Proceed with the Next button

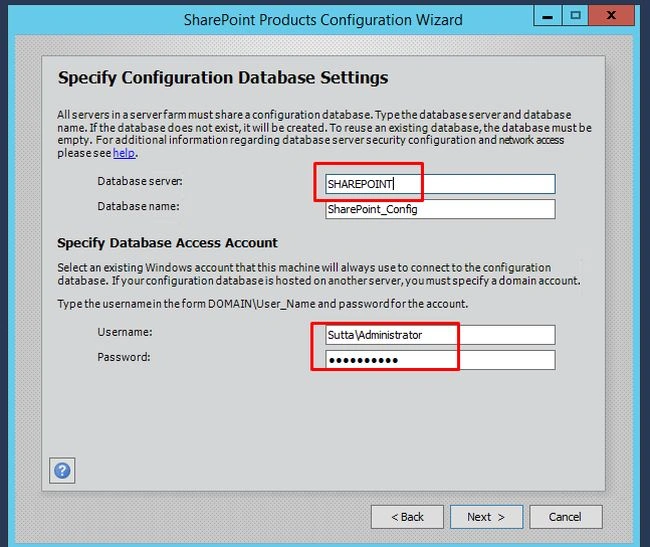486,517
